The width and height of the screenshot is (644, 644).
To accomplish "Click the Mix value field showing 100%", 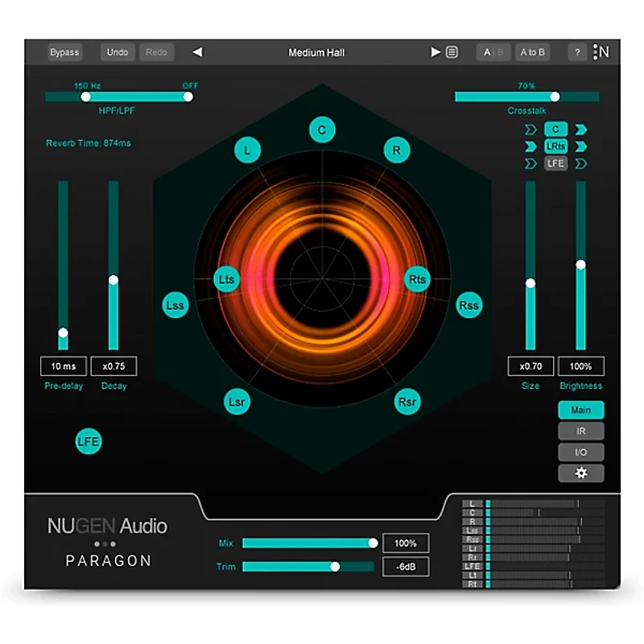I will tap(407, 543).
